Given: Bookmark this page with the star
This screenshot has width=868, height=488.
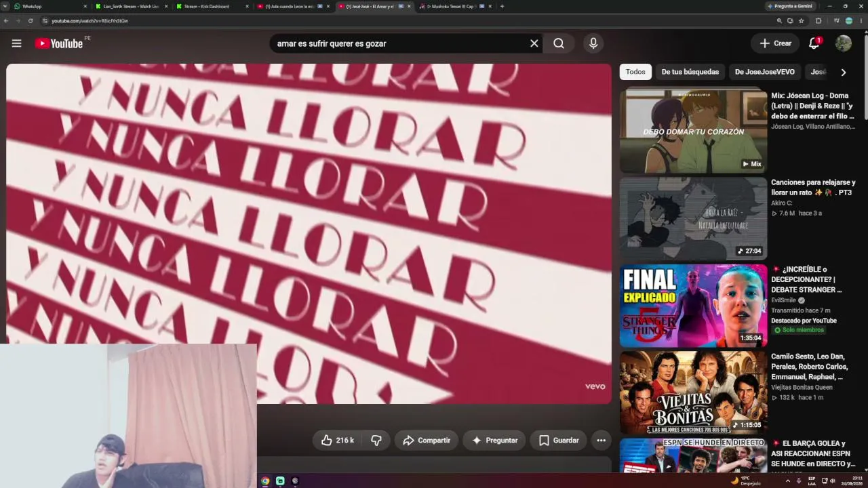Looking at the screenshot, I should click(x=801, y=21).
